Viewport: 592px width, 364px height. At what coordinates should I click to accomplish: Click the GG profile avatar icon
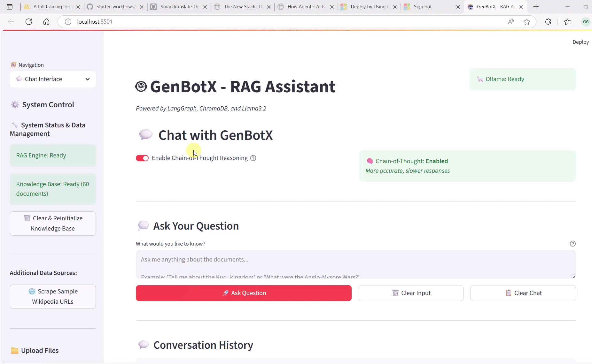coord(586,21)
